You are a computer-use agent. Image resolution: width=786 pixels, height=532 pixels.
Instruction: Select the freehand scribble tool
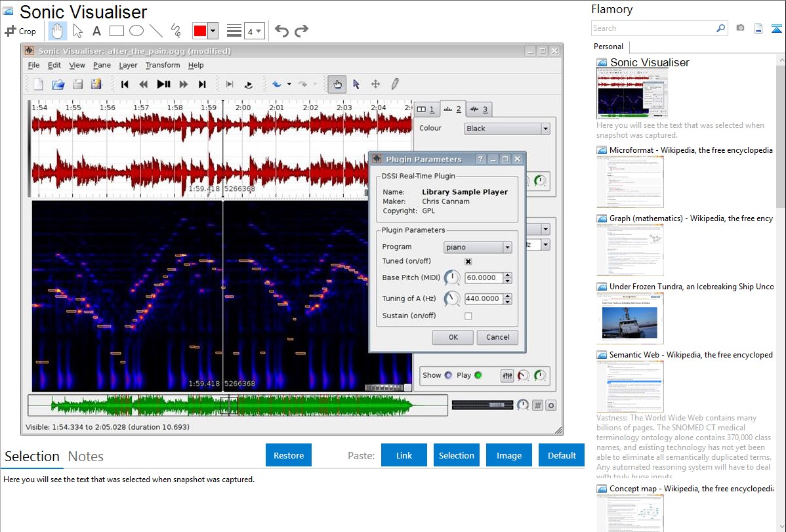coord(176,31)
